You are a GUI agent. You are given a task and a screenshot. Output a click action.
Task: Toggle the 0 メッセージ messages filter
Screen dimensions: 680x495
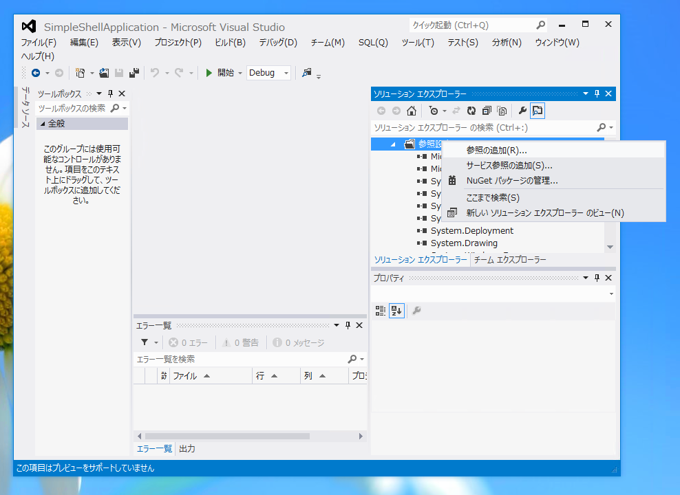(298, 343)
